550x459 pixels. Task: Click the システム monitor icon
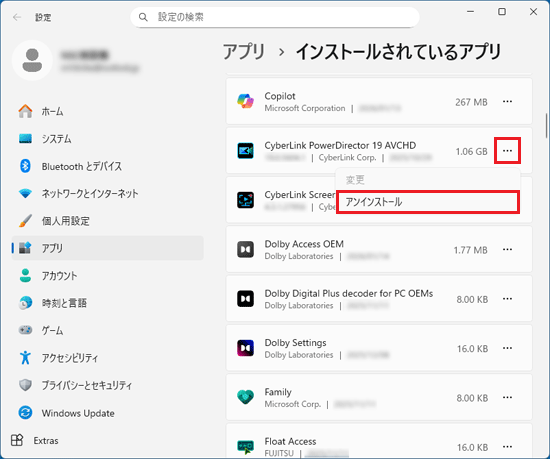coord(25,139)
